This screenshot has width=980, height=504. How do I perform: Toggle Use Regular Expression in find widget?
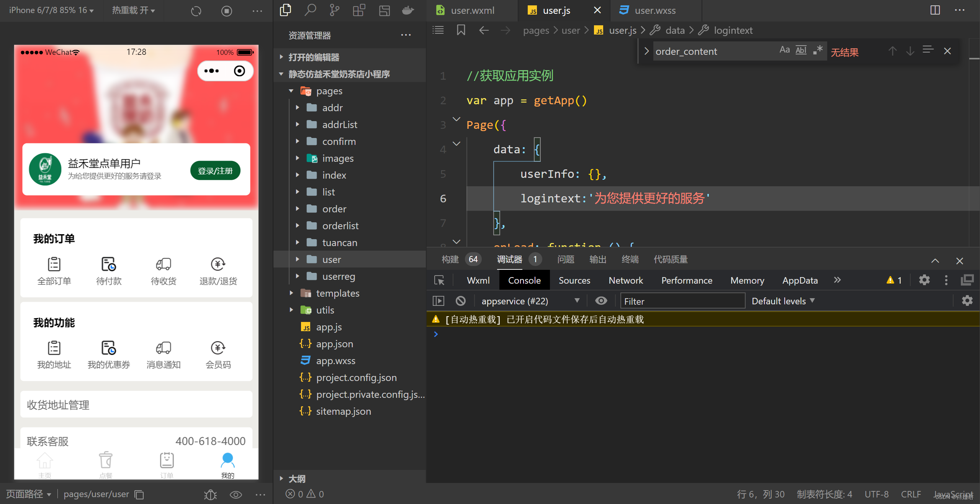(818, 50)
